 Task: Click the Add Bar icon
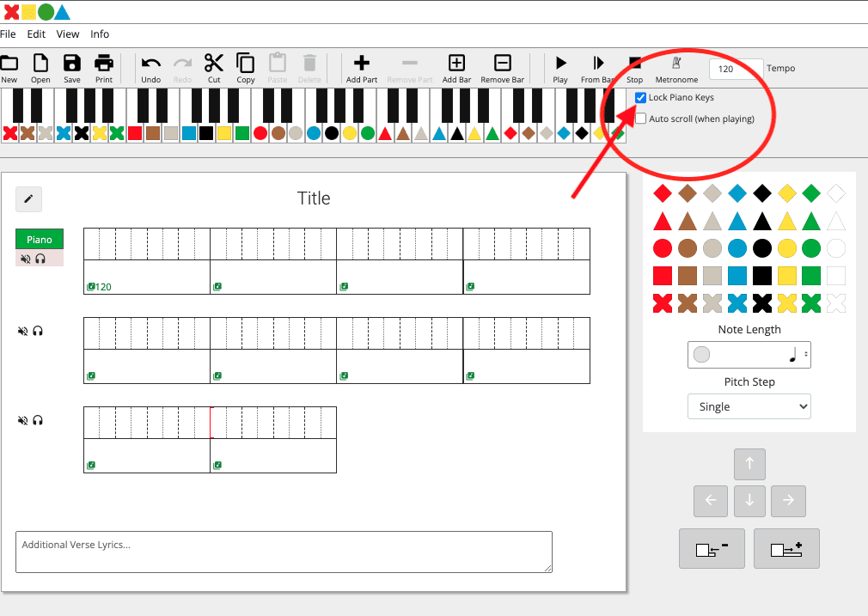pyautogui.click(x=456, y=64)
